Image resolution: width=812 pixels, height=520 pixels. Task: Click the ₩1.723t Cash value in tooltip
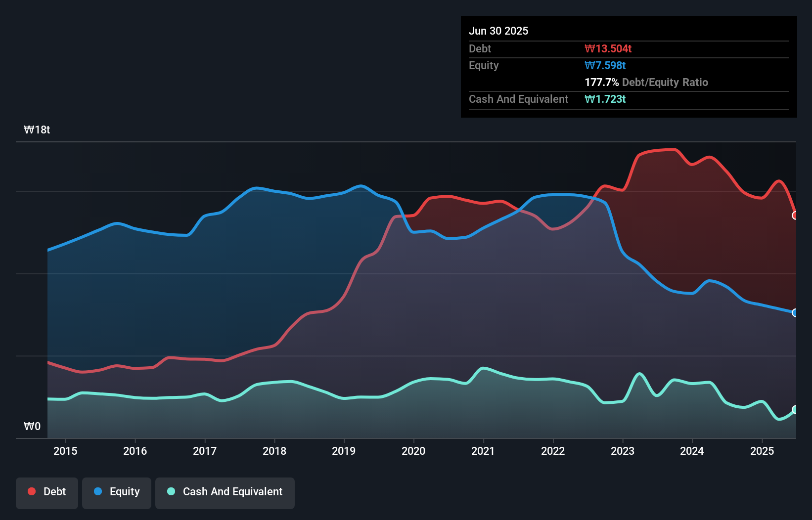point(605,99)
